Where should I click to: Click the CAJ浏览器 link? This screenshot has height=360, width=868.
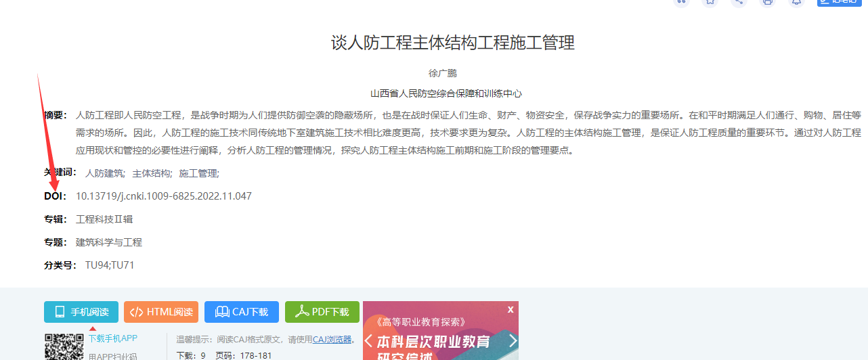(332, 340)
